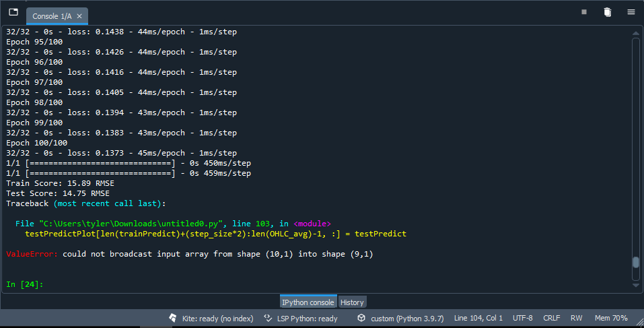The height and width of the screenshot is (328, 644).
Task: Click the Epoch 95/100 line
Action: (34, 42)
